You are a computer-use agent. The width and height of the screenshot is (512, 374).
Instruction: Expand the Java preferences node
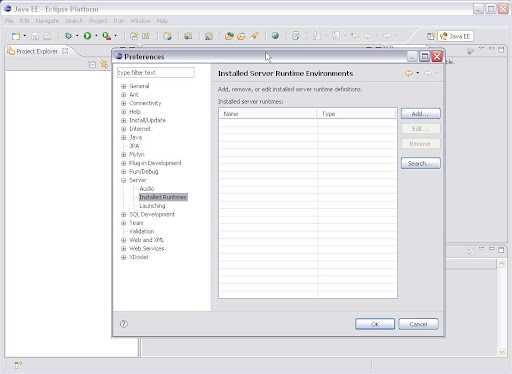tap(124, 137)
